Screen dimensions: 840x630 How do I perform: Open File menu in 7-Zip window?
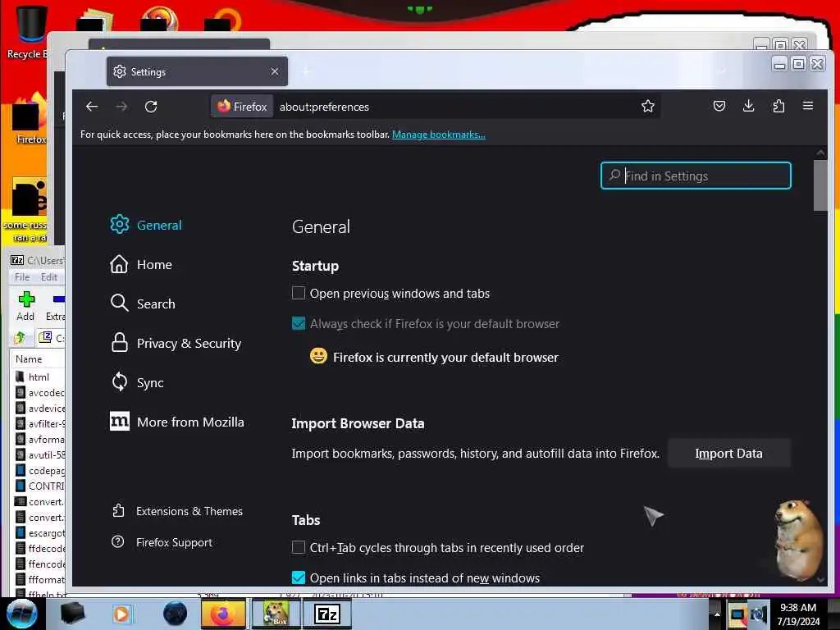tap(22, 277)
